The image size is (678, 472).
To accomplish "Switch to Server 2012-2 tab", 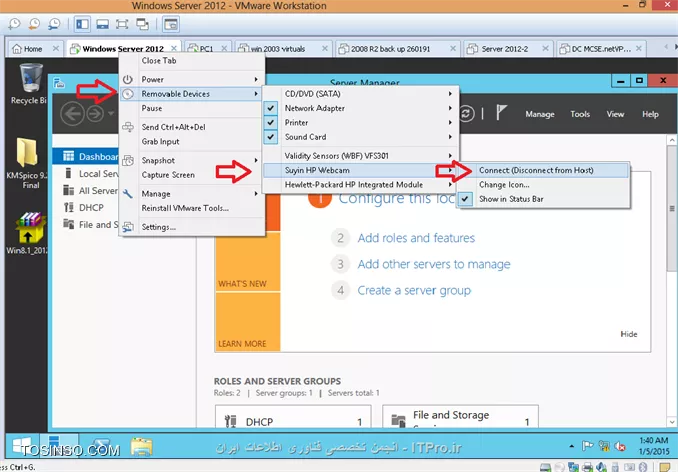I will 508,49.
